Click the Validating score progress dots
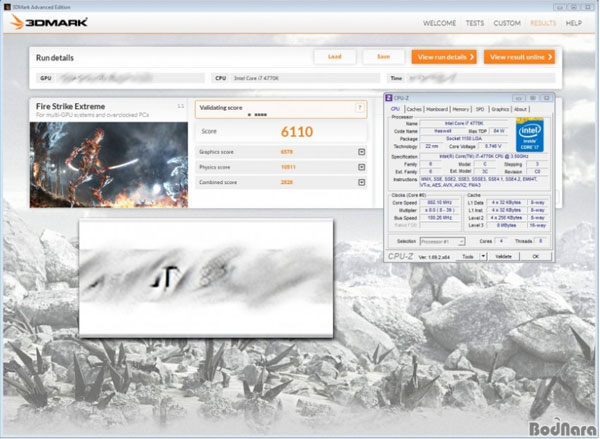600x439 pixels. [258, 114]
